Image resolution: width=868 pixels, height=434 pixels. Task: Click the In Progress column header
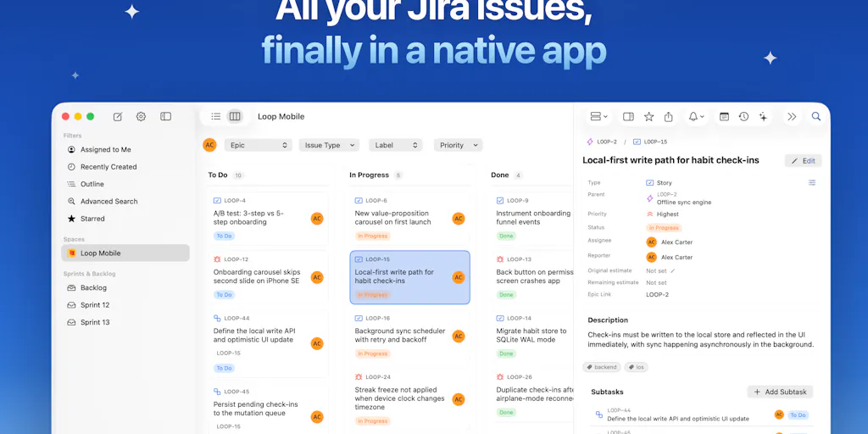pyautogui.click(x=370, y=175)
